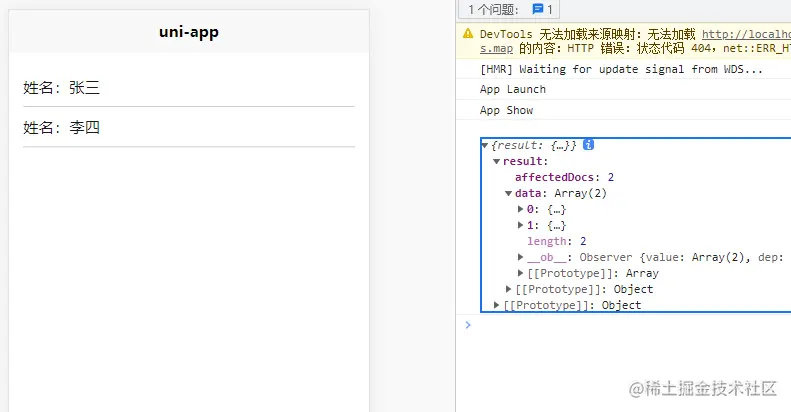Image resolution: width=791 pixels, height=412 pixels.
Task: Click the console prompt input line
Action: (626, 325)
